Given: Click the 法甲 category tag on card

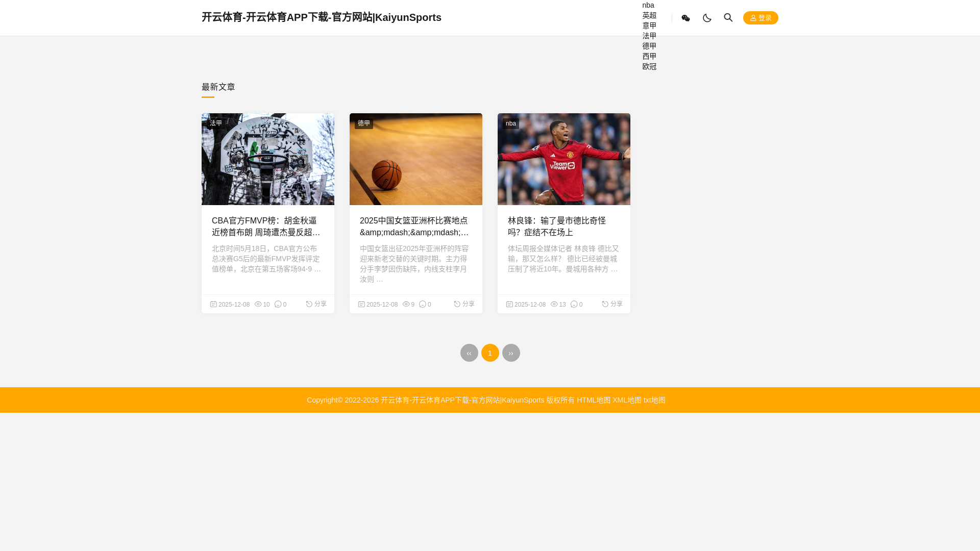Looking at the screenshot, I should pyautogui.click(x=216, y=123).
